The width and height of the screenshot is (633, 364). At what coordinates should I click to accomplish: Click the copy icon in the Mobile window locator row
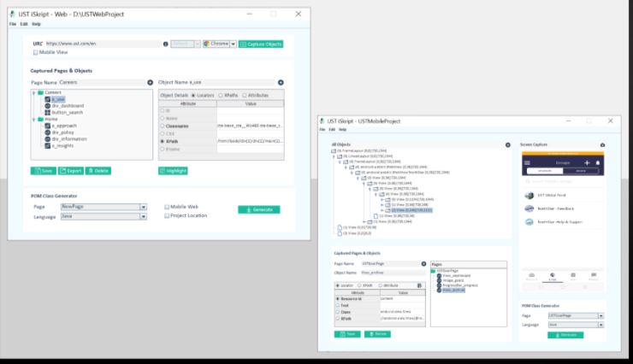point(419,285)
